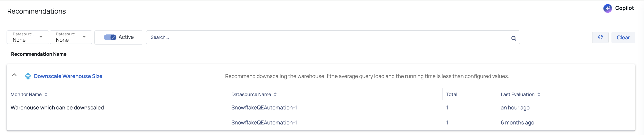Open the Copilot assistant icon
This screenshot has width=644, height=135.
[607, 8]
